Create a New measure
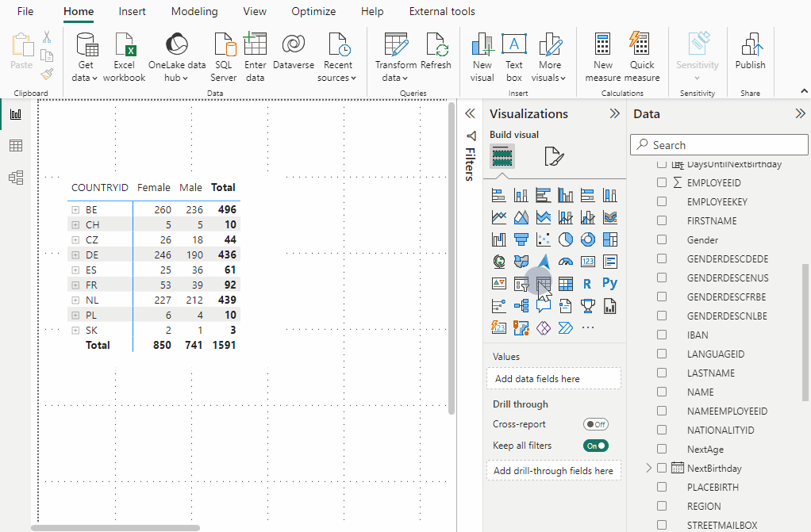 pos(602,57)
